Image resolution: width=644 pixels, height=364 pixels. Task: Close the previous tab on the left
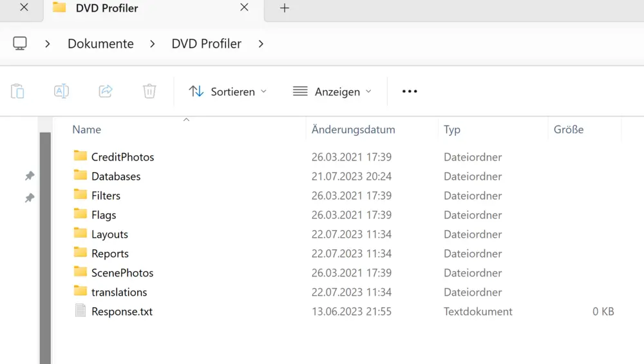pos(24,7)
